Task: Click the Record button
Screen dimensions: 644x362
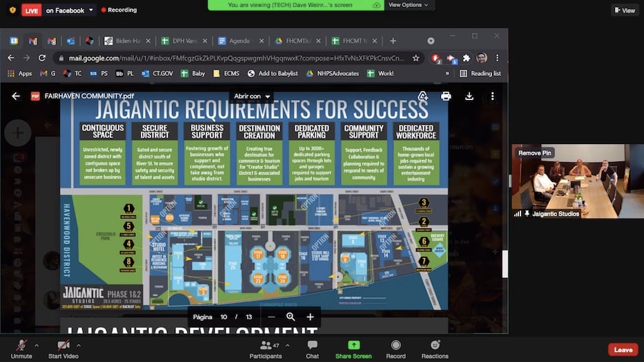Action: pyautogui.click(x=396, y=350)
